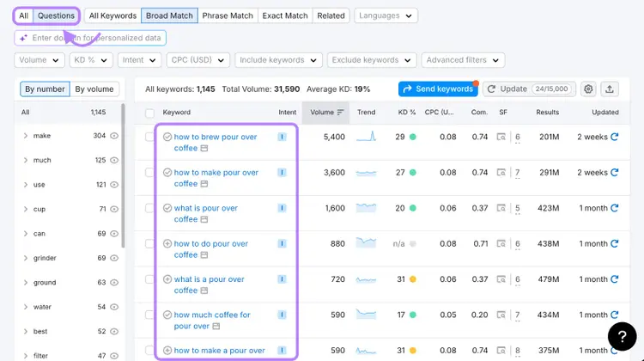Select the 'All 1,145' group row
This screenshot has width=644, height=361.
[x=68, y=113]
